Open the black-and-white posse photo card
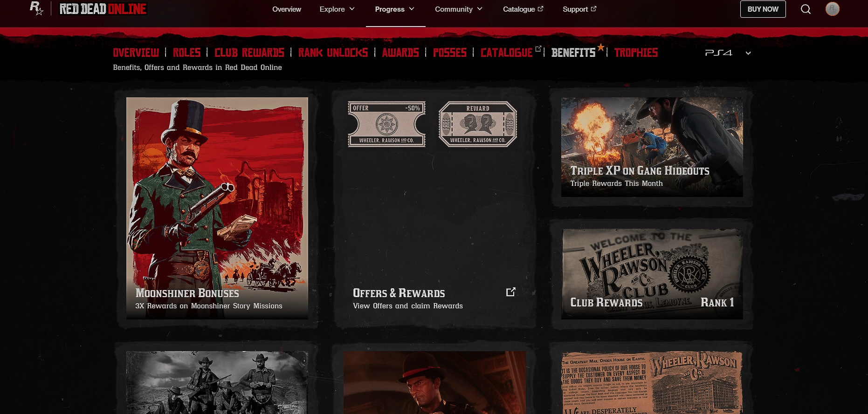Viewport: 868px width, 414px height. point(217,382)
